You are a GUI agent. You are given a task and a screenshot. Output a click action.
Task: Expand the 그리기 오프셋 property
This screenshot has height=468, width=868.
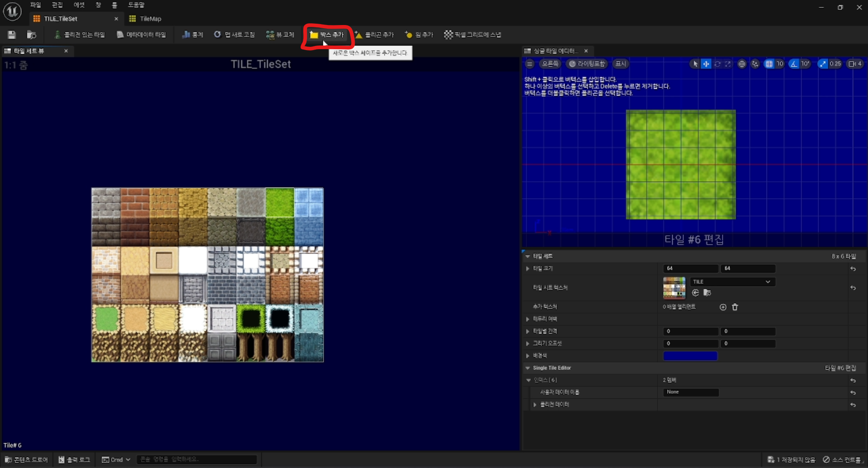coord(528,344)
